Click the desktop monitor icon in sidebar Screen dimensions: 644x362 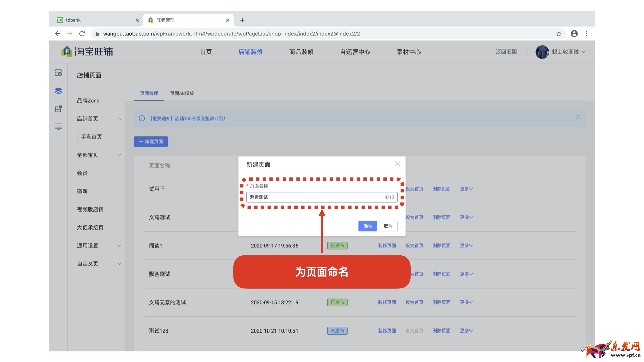click(58, 127)
